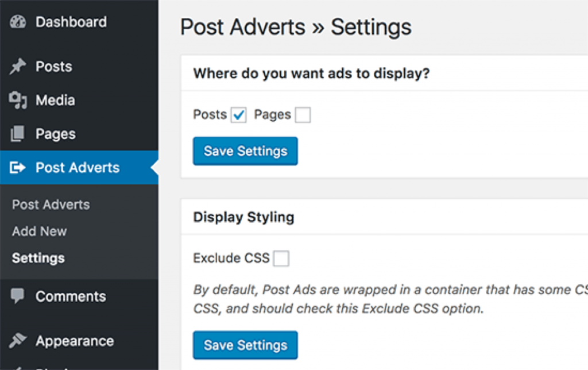Open the Settings submenu link
Viewport: 588px width, 370px height.
coord(38,258)
